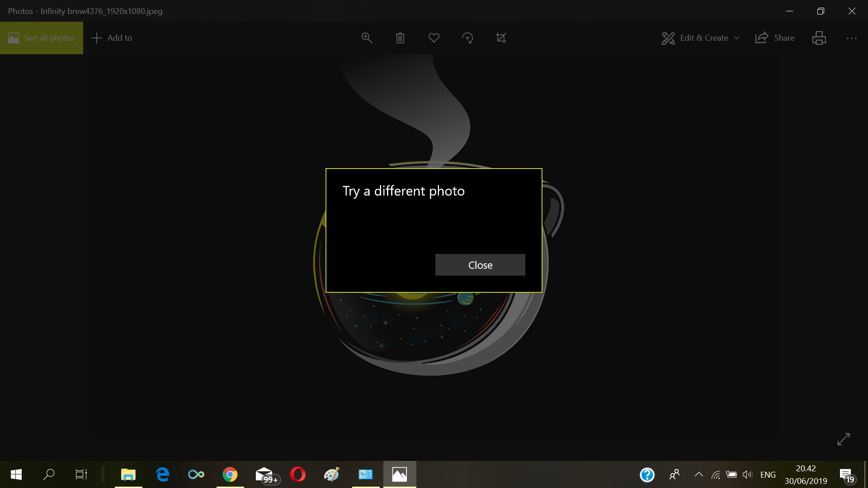Click the Photos app taskbar icon
This screenshot has height=488, width=868.
(400, 474)
